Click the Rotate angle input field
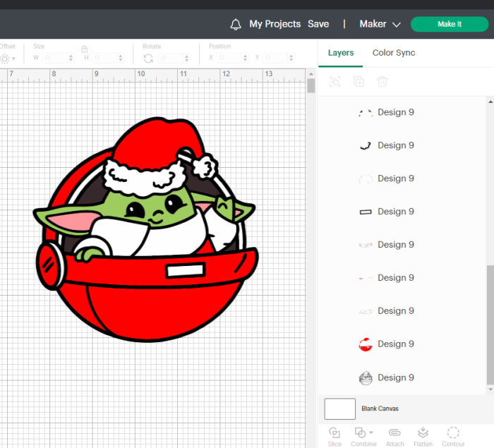Image resolution: width=494 pixels, height=448 pixels. 171,58
